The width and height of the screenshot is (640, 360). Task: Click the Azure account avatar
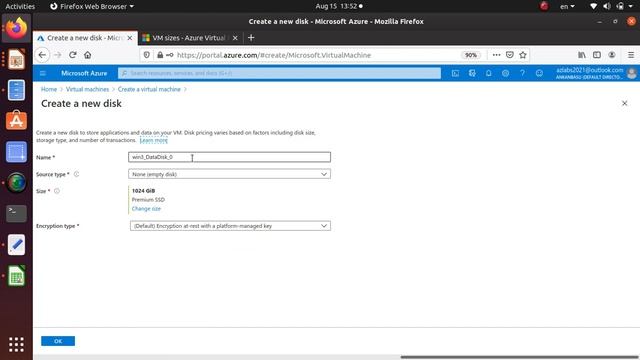coord(631,73)
